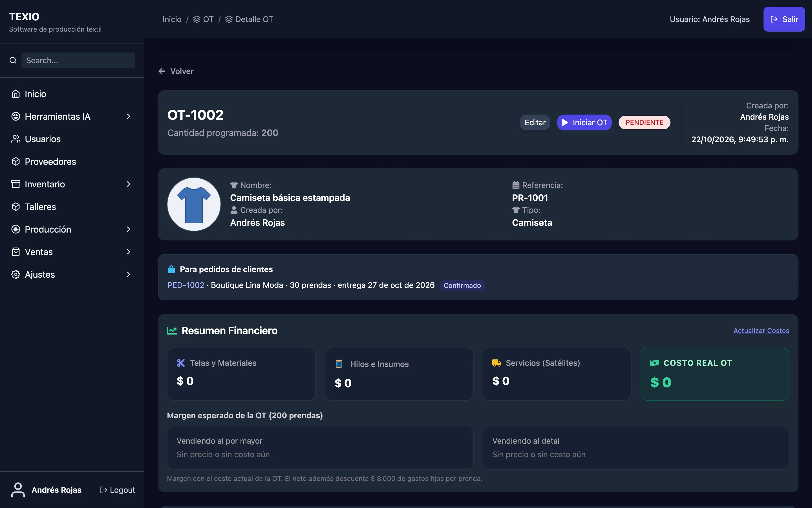Click the layers icon next to OT breadcrumb
This screenshot has width=812, height=508.
click(x=197, y=19)
